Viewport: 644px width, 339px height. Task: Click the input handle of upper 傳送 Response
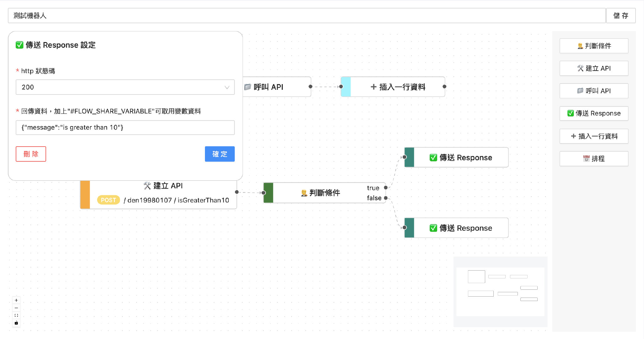(x=405, y=157)
